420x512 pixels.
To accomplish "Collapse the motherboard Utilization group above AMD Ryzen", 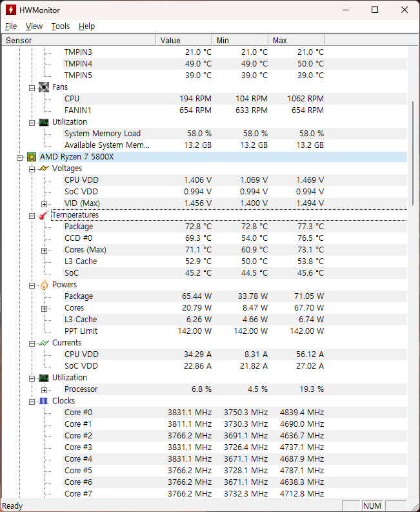I will (32, 123).
